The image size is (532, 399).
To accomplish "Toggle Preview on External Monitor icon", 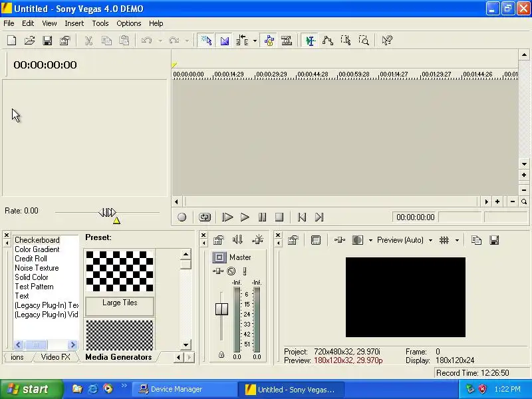I will tap(315, 240).
